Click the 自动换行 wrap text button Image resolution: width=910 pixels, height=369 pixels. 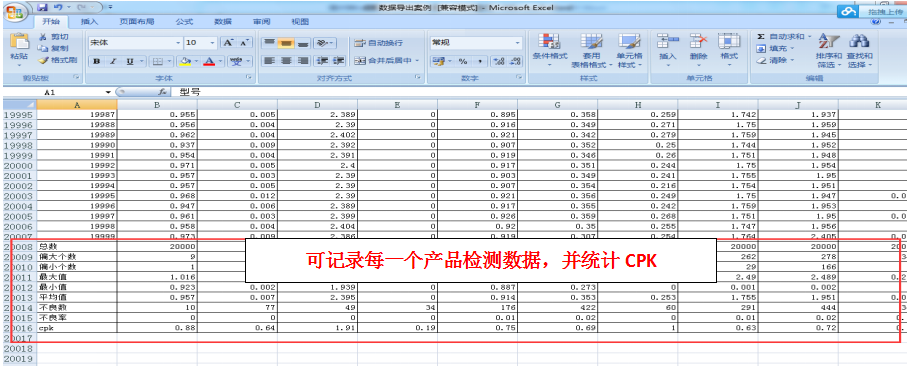tap(379, 43)
